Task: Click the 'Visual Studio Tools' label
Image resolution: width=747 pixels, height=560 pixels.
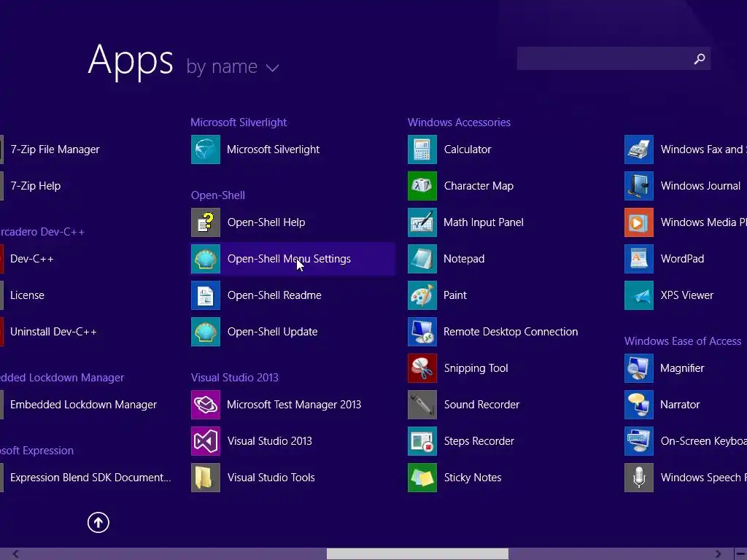Action: [x=271, y=478]
